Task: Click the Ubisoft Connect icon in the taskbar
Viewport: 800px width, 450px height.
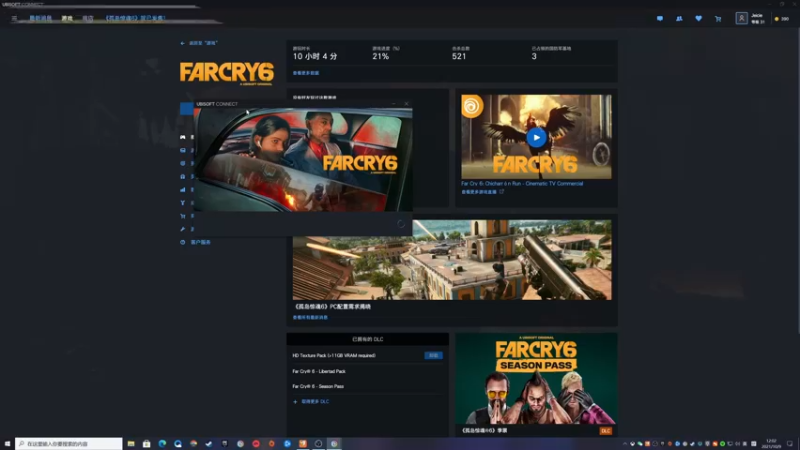Action: tap(334, 444)
